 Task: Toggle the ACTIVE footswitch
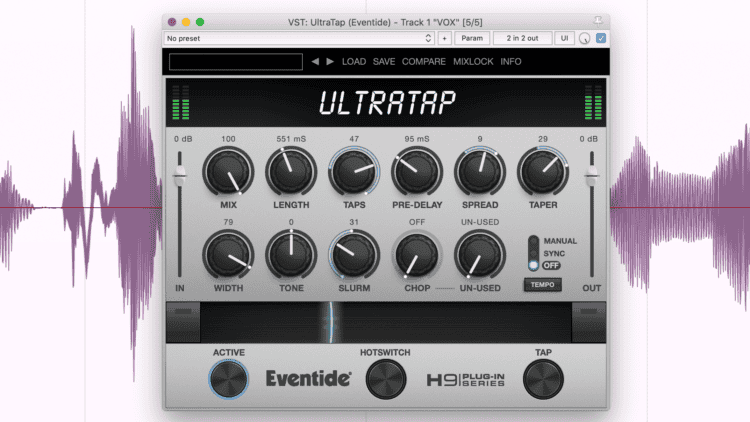click(229, 379)
